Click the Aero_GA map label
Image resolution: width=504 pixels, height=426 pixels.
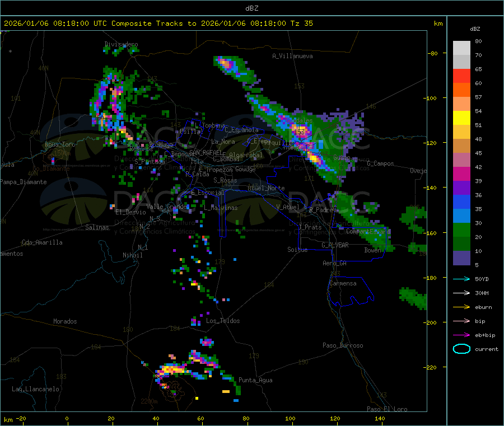click(334, 263)
